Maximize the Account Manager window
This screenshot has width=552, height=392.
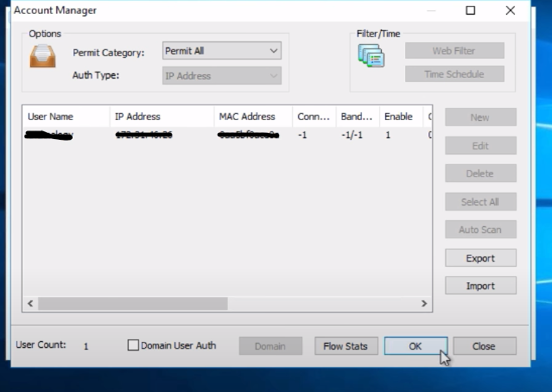pyautogui.click(x=471, y=10)
